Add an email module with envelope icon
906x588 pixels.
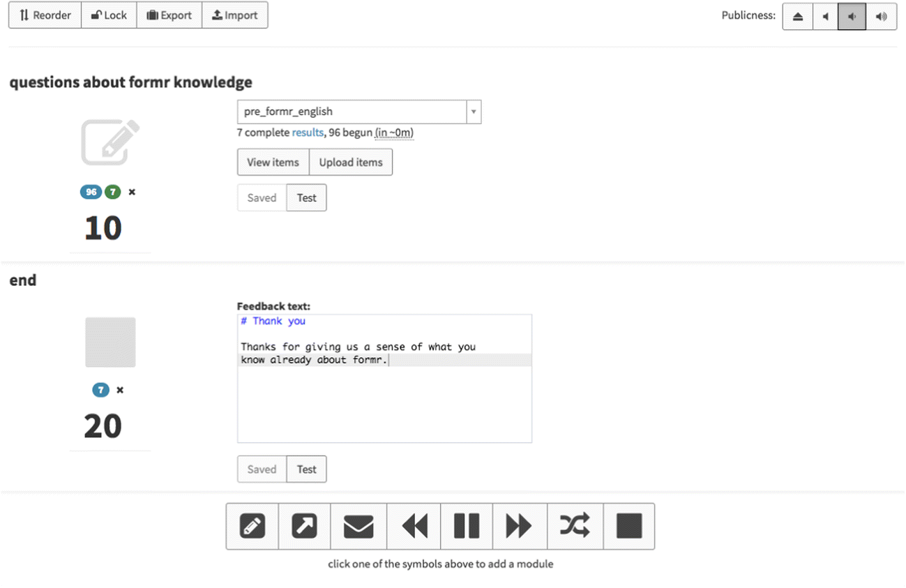358,526
